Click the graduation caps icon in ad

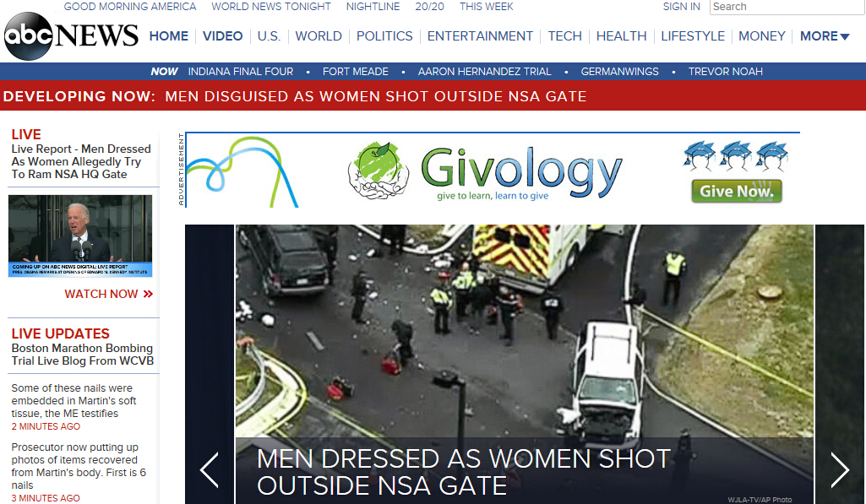tap(736, 156)
